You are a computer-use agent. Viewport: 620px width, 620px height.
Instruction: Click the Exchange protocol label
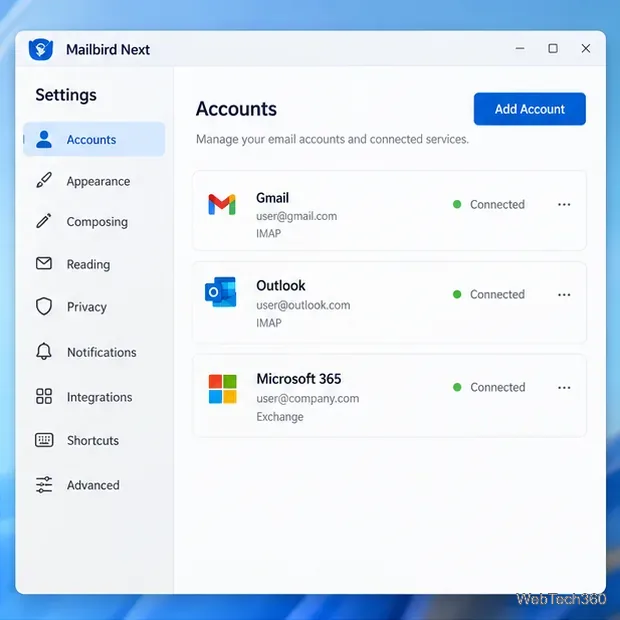(280, 417)
